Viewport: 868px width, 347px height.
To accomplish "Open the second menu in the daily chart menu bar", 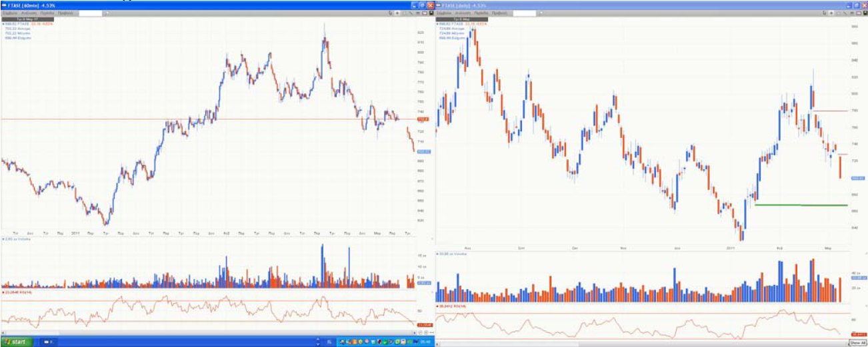I will tap(463, 13).
